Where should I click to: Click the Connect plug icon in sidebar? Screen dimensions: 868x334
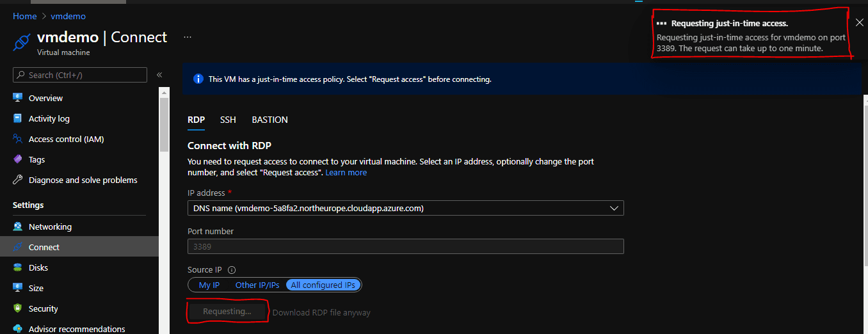[18, 247]
